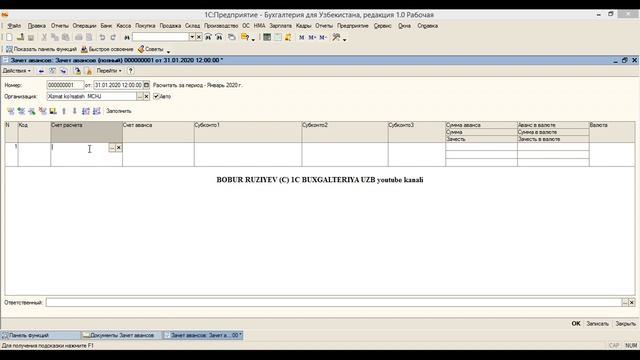
Task: Click the question mark help button in document toolbar
Action: pos(131,71)
